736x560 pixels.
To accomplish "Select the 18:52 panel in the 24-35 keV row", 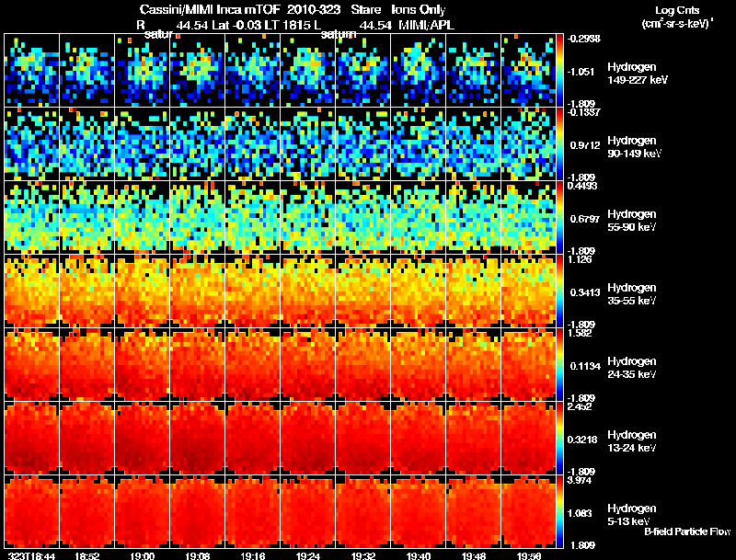I will pyautogui.click(x=86, y=365).
